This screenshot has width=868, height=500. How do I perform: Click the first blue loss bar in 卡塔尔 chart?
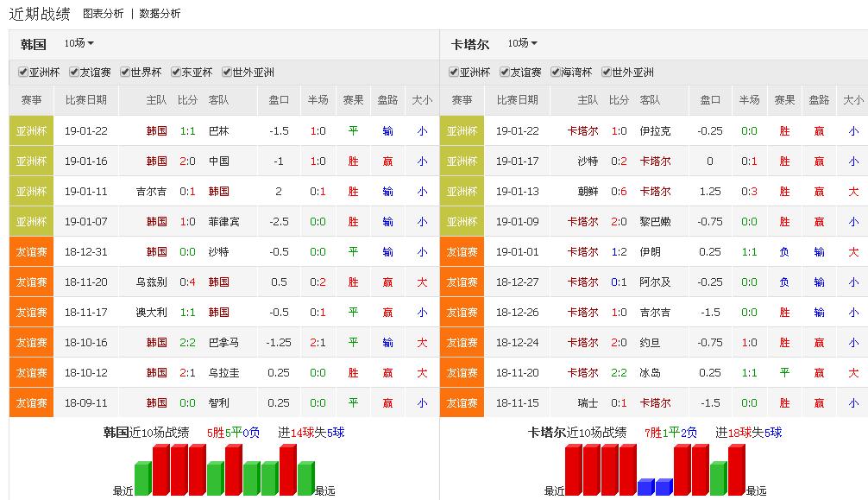(x=645, y=487)
